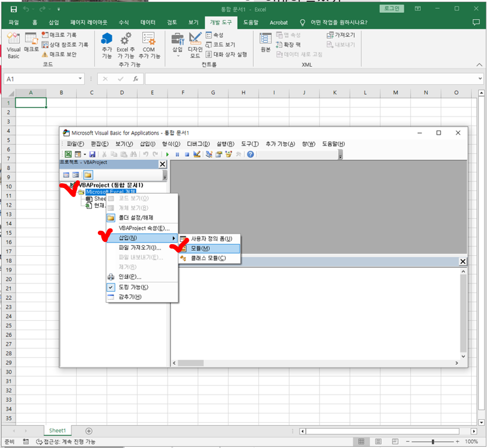Viewport: 490px width, 448px height.
Task: Click View Object icon in Project pane
Action: coord(76,175)
